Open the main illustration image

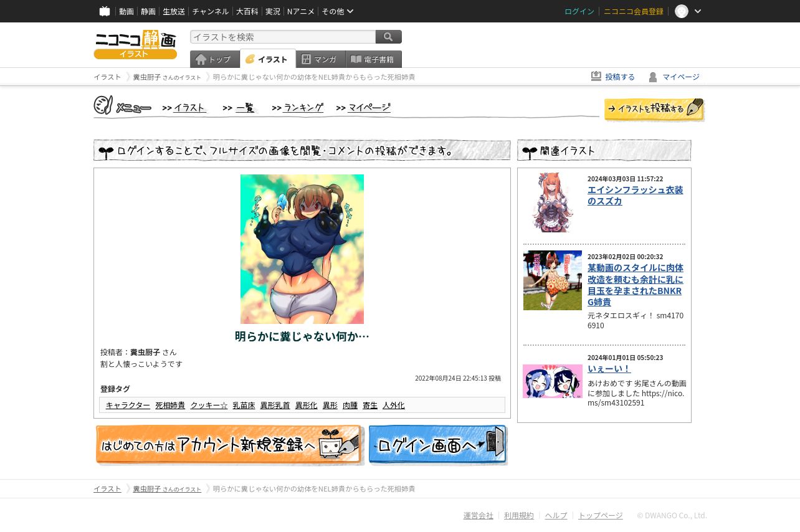[x=302, y=249]
